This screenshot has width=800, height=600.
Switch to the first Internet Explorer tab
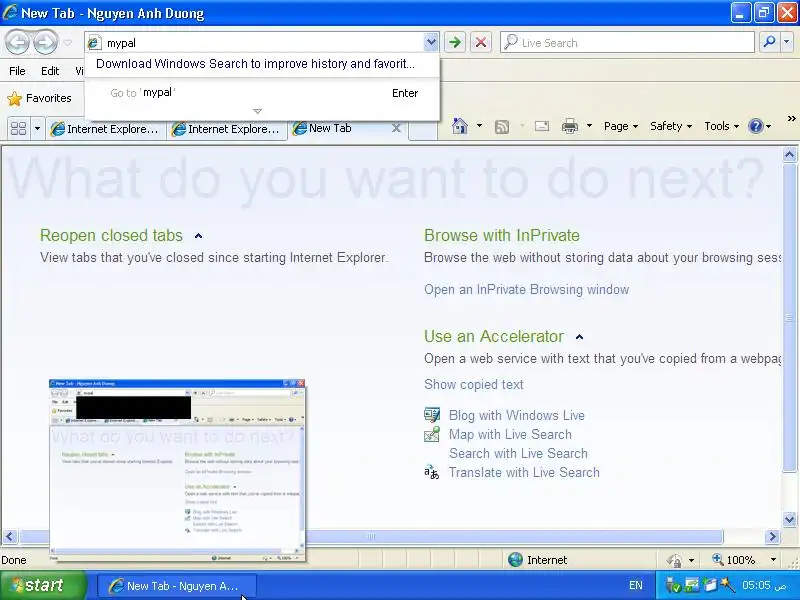106,129
